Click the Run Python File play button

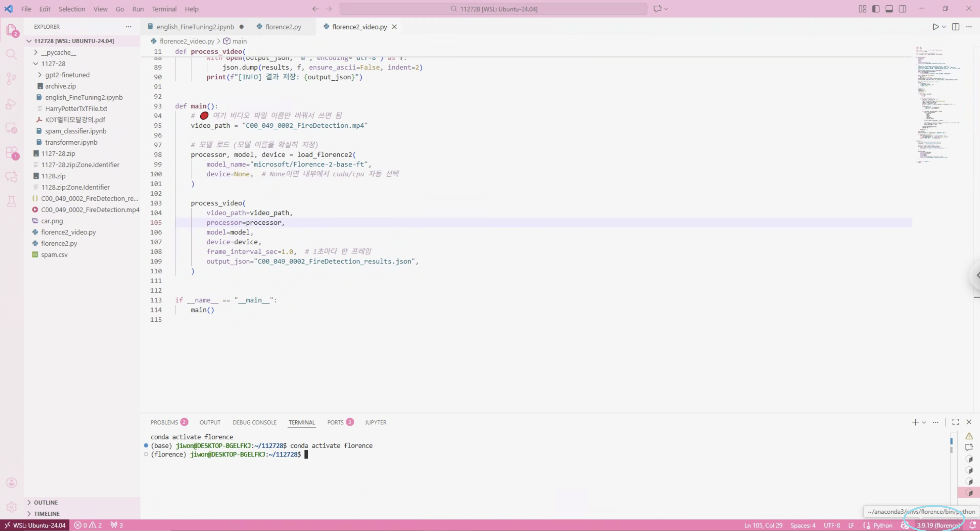[935, 27]
